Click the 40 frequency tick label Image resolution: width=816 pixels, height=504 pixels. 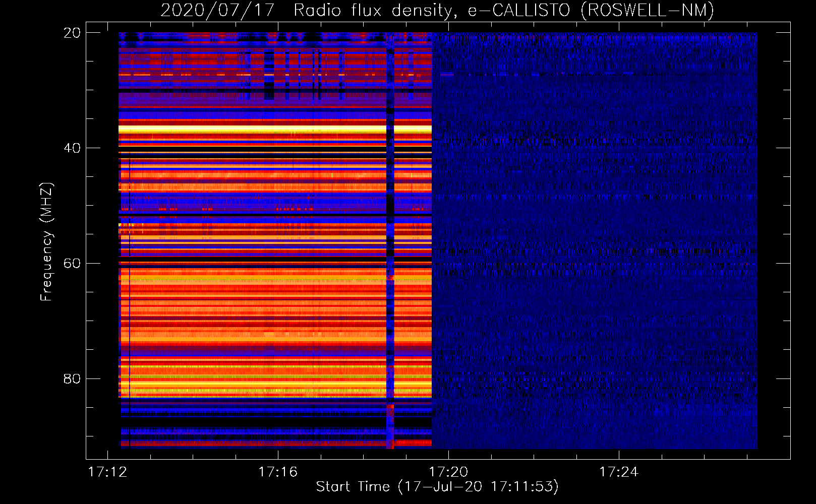pyautogui.click(x=72, y=148)
